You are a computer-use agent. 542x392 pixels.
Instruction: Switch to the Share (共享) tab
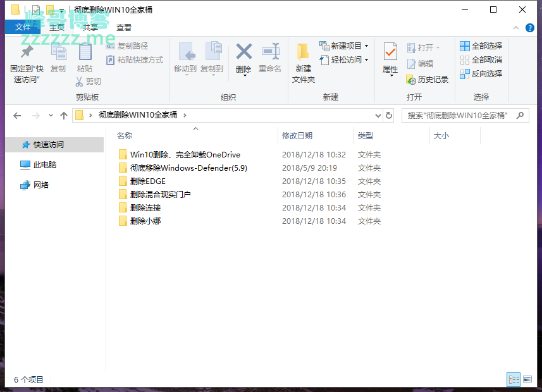[90, 27]
